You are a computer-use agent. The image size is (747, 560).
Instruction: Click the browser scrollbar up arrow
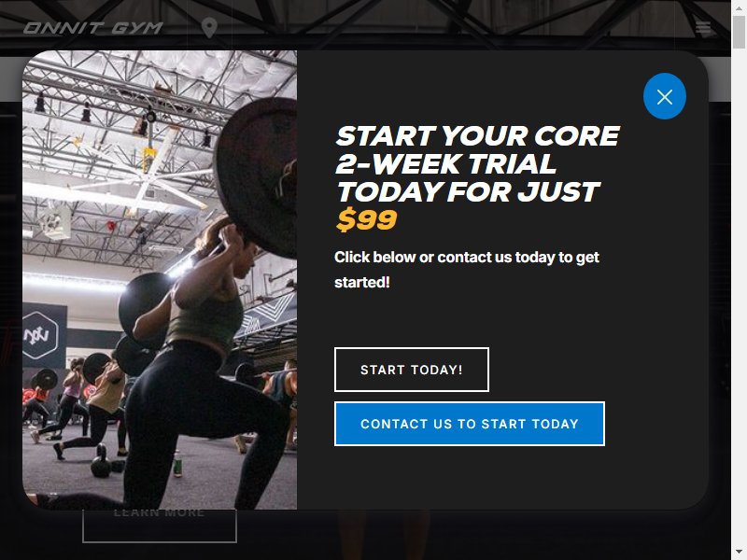(x=739, y=8)
